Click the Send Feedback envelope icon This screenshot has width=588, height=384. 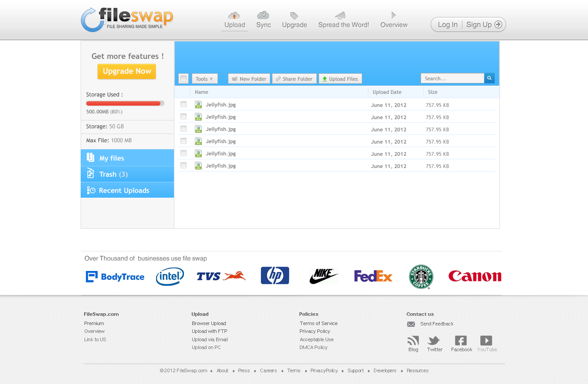click(411, 324)
